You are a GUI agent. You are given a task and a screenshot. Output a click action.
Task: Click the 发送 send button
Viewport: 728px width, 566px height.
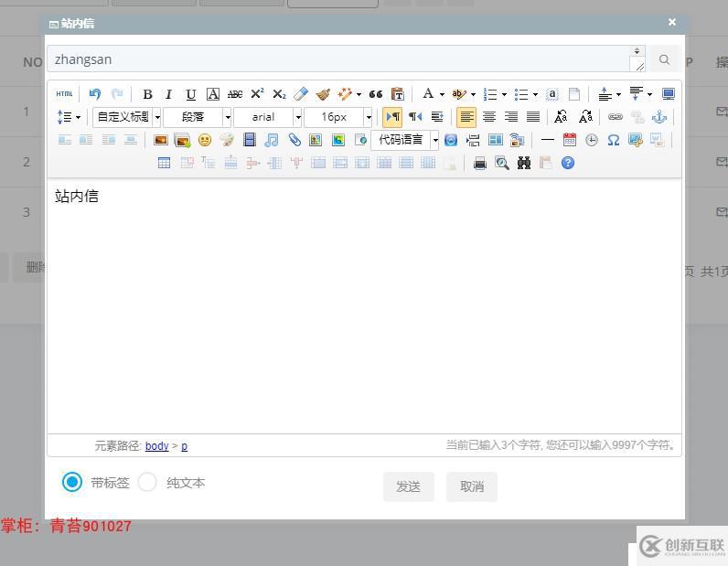click(409, 486)
